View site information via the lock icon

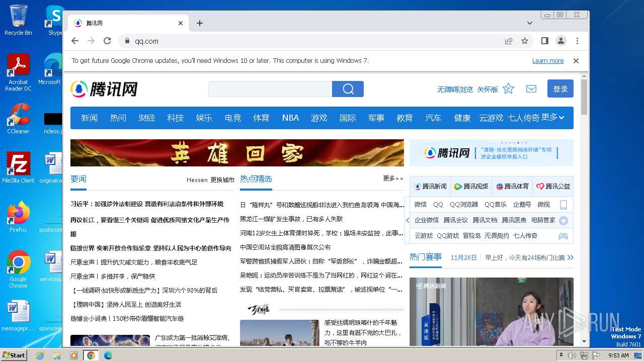pyautogui.click(x=127, y=41)
